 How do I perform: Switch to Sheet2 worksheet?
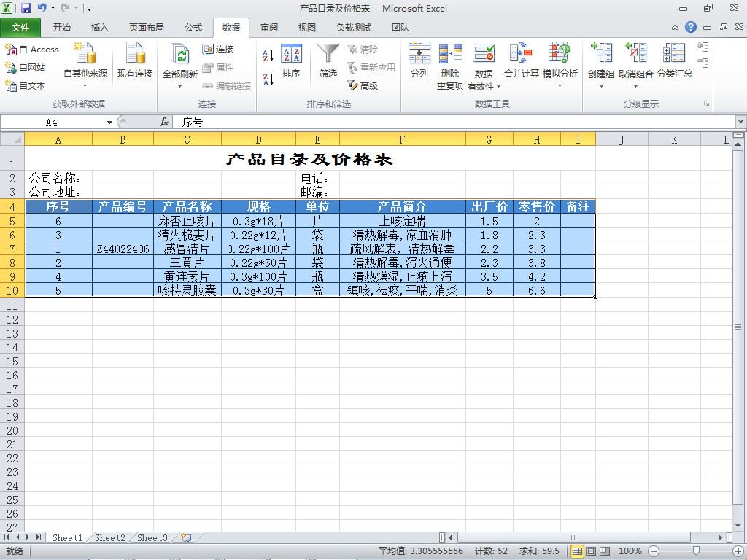pos(109,537)
